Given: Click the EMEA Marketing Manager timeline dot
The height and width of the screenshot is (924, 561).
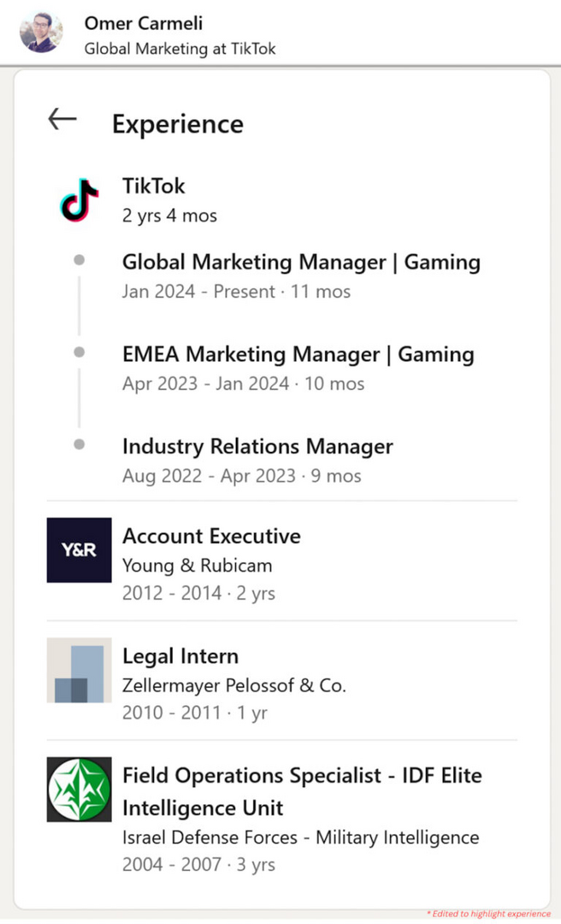Looking at the screenshot, I should 80,352.
